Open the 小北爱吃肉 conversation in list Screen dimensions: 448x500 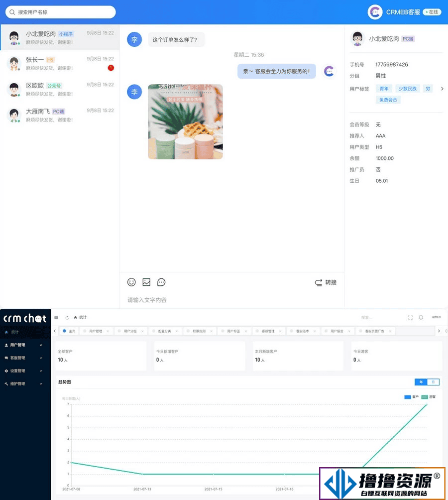(x=60, y=37)
